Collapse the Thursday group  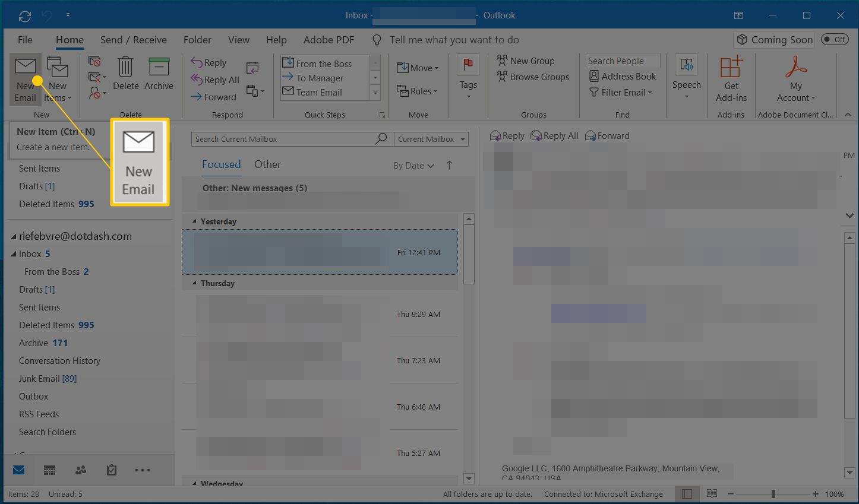194,283
